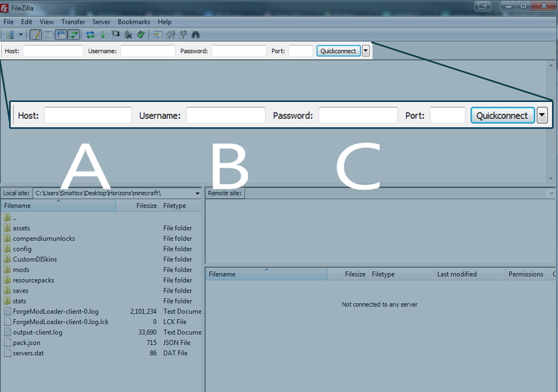The image size is (558, 392).
Task: Toggle processing of the transfer queue
Action: (103, 35)
